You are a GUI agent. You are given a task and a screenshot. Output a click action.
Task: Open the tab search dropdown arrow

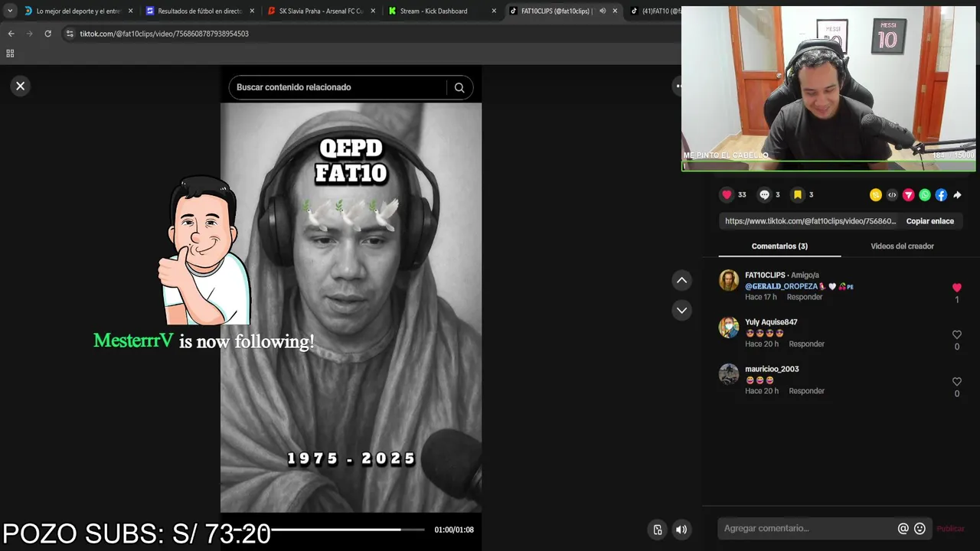click(10, 11)
